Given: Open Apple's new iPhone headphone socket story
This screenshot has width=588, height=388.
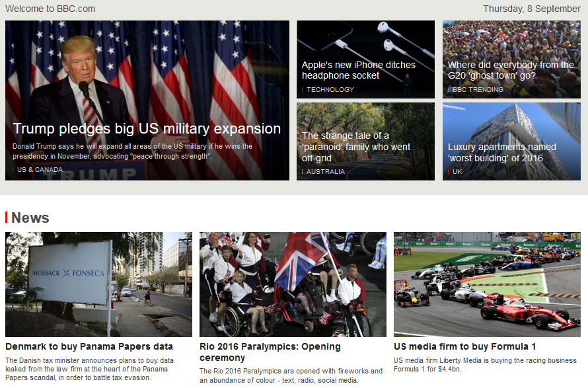Looking at the screenshot, I should (x=358, y=70).
